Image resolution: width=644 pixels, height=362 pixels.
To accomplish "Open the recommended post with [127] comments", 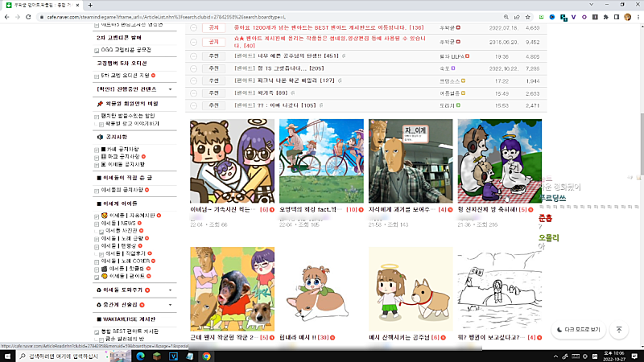I will pos(284,81).
